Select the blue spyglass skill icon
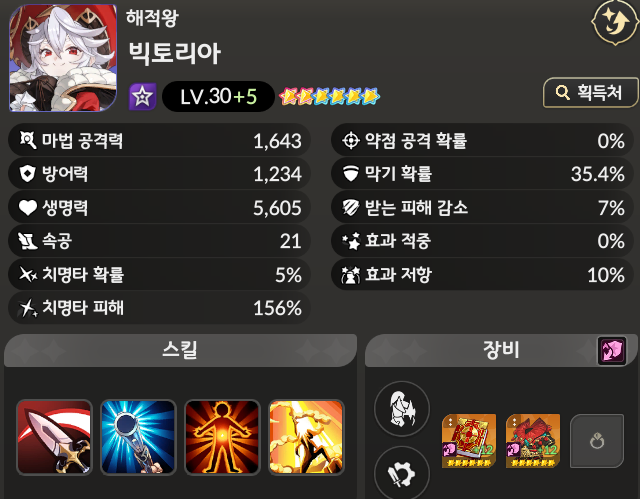 [138, 437]
